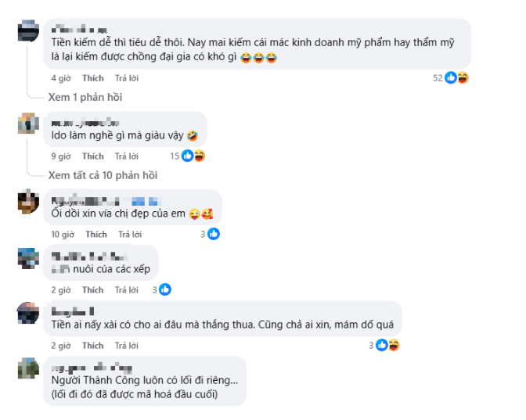Open the first commenter's profile avatar
This screenshot has width=526, height=420.
coord(28,31)
